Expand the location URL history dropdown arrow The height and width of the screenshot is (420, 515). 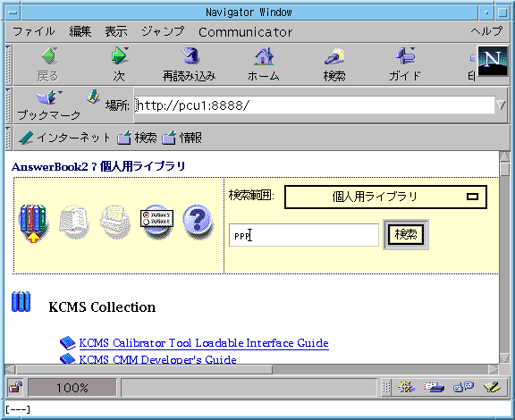(502, 105)
